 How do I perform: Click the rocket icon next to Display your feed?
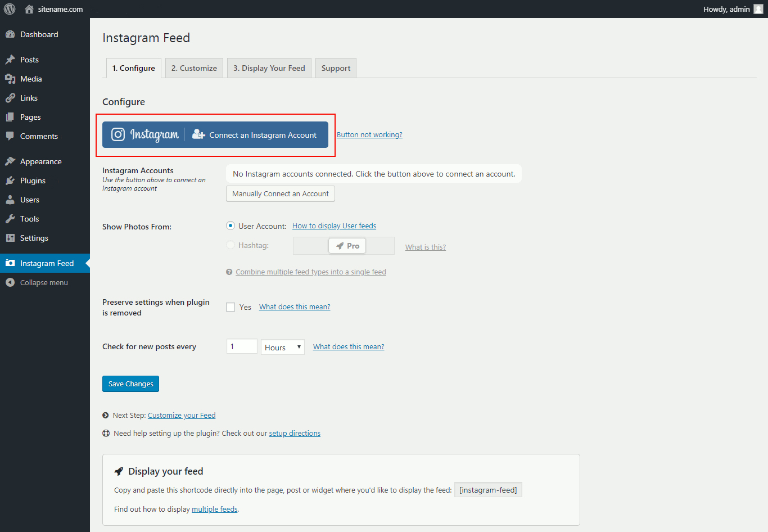click(119, 471)
